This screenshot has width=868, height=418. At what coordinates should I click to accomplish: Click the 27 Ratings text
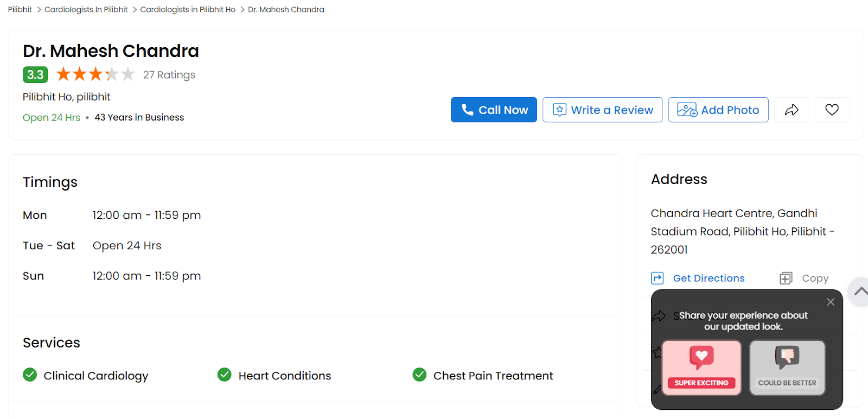pyautogui.click(x=169, y=75)
